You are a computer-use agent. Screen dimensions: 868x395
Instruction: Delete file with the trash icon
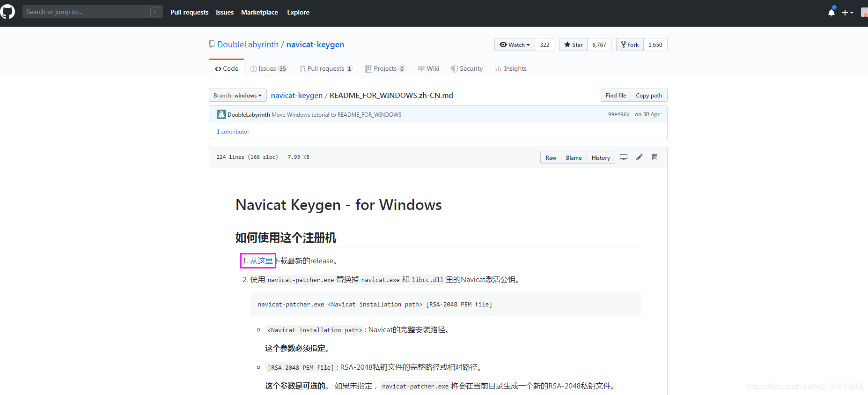tap(654, 157)
